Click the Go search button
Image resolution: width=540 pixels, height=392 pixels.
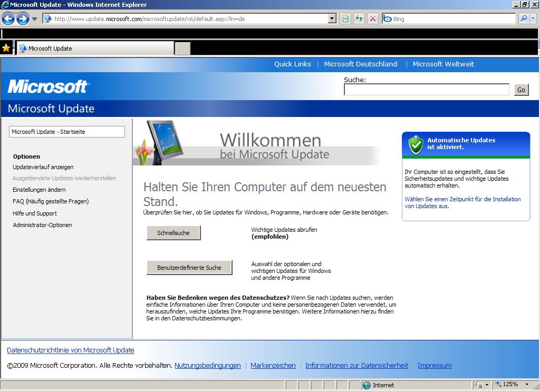tap(521, 90)
